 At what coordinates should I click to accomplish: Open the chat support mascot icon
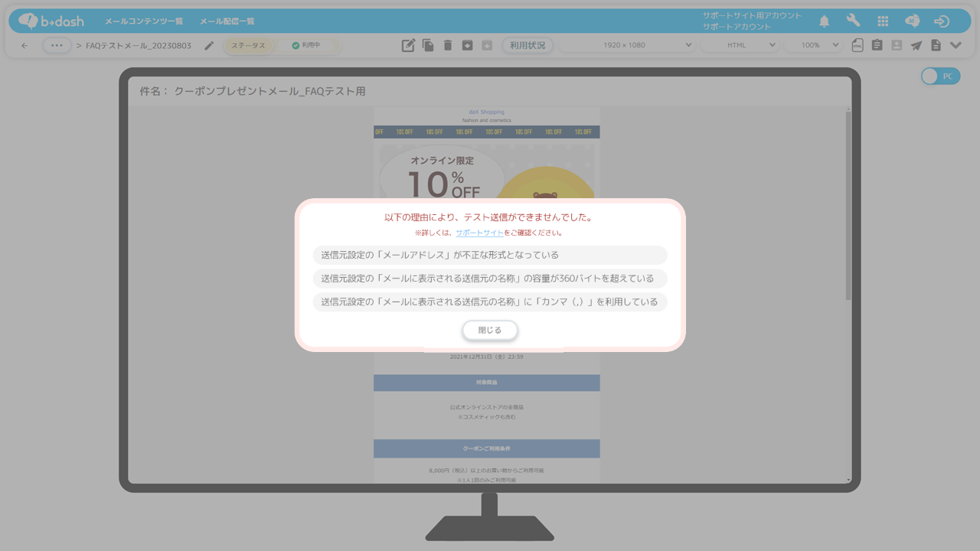pos(912,21)
